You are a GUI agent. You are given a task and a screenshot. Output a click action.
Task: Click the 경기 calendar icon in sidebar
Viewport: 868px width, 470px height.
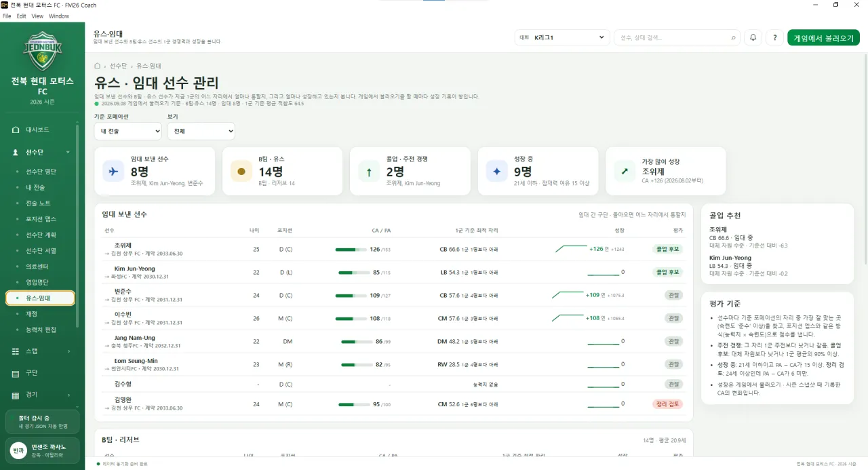(x=16, y=395)
